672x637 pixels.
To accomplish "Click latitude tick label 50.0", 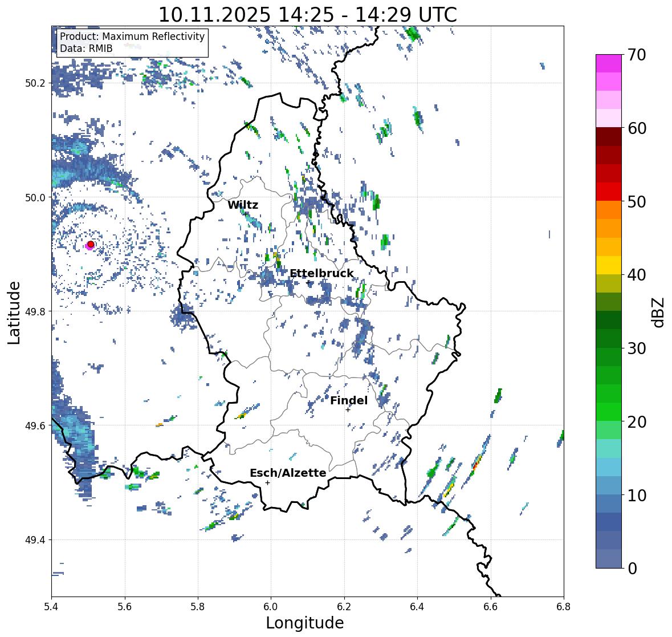I will tap(35, 198).
